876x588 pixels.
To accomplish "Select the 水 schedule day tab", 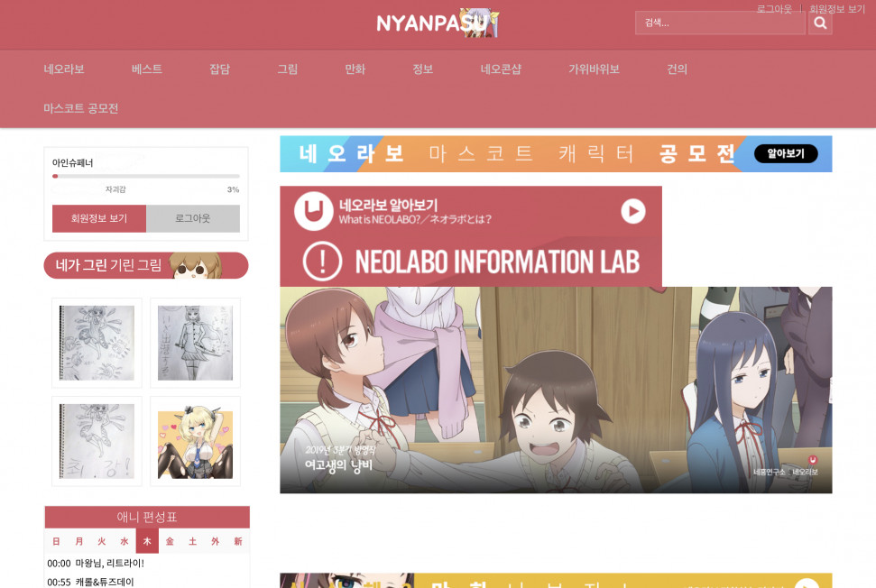I will click(x=124, y=541).
